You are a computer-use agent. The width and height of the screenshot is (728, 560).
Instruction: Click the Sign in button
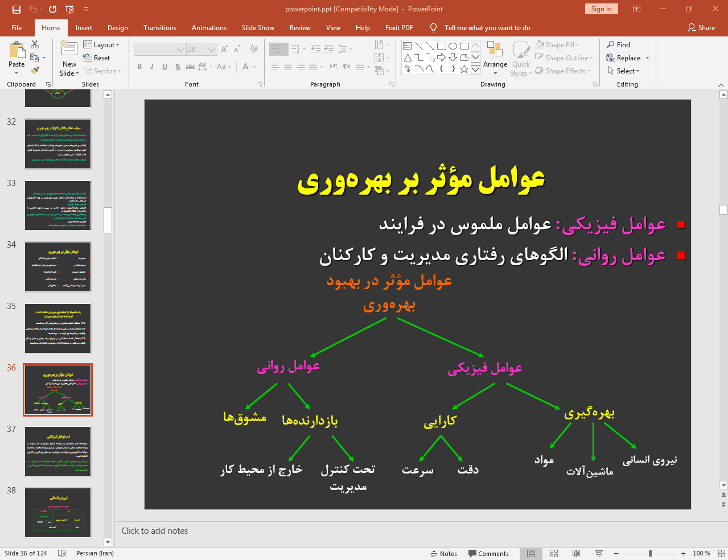601,9
